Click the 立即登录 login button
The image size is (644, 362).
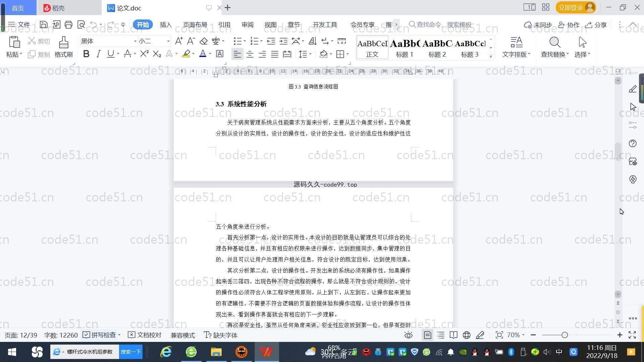[576, 7]
